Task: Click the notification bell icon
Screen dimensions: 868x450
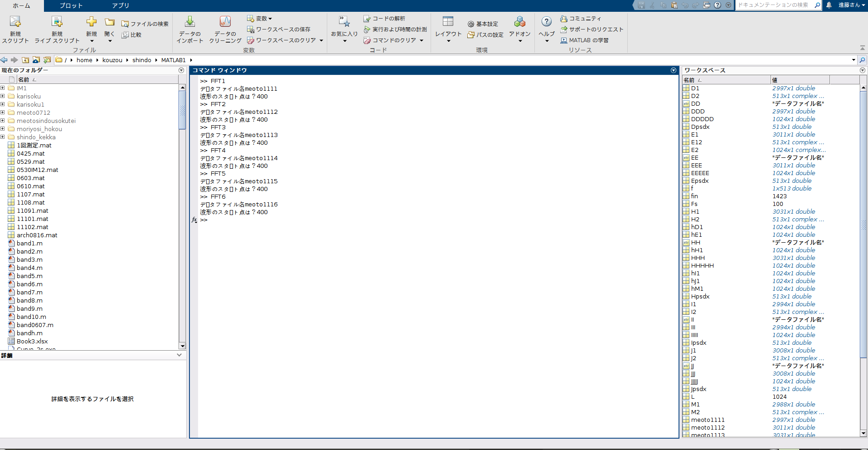Action: point(829,5)
